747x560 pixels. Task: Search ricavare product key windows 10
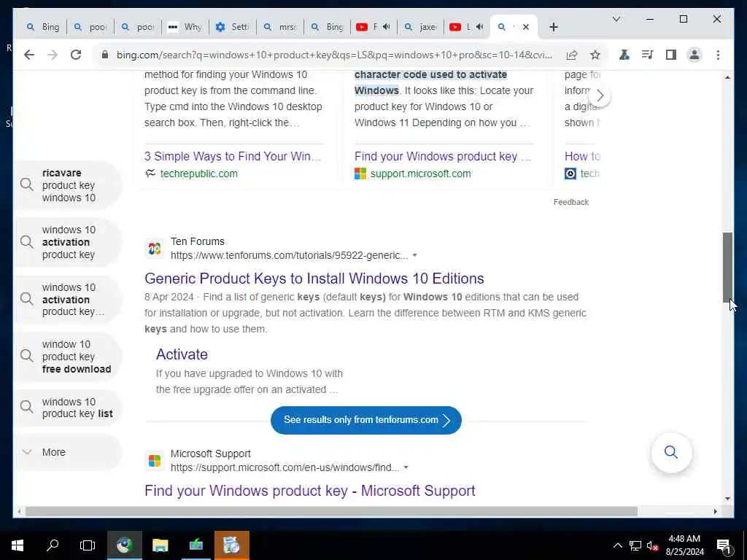(68, 185)
